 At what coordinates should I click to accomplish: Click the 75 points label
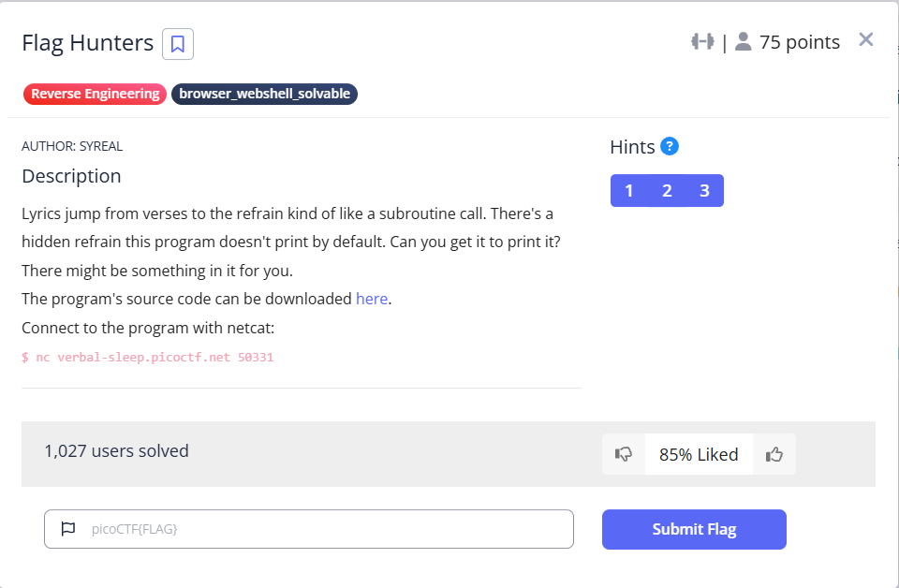tap(799, 42)
